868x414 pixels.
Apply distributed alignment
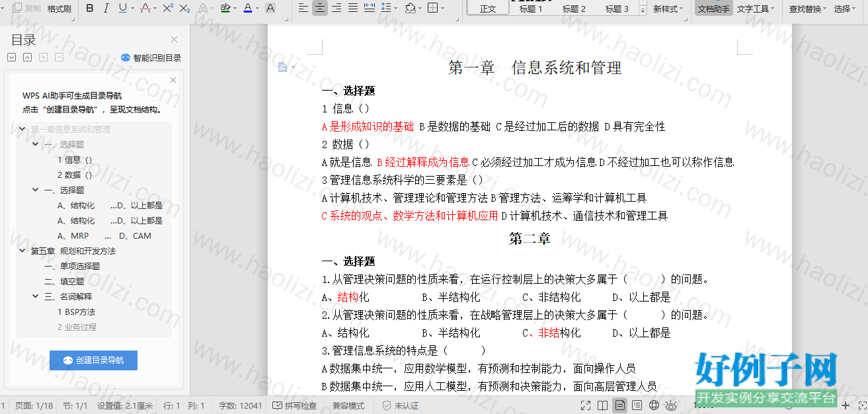370,9
